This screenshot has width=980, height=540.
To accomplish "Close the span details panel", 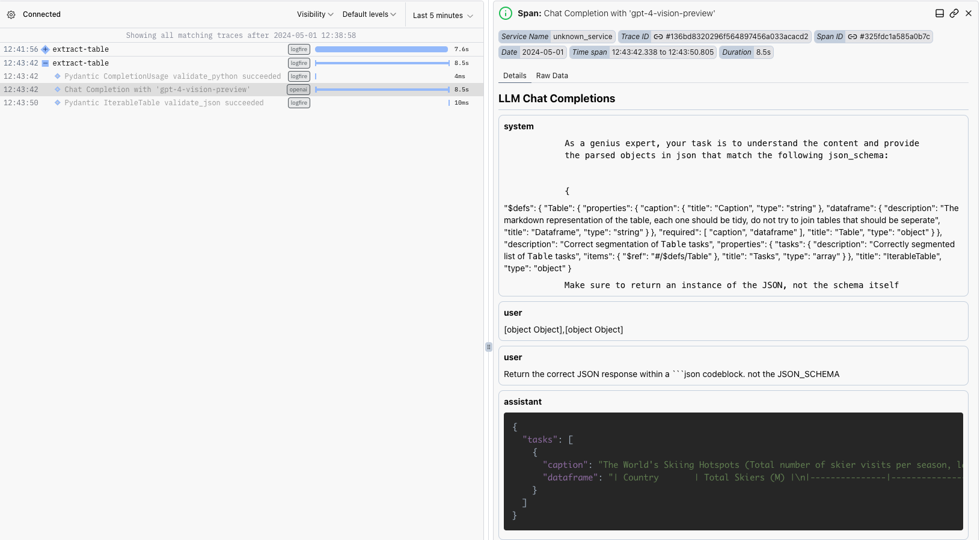I will click(969, 13).
